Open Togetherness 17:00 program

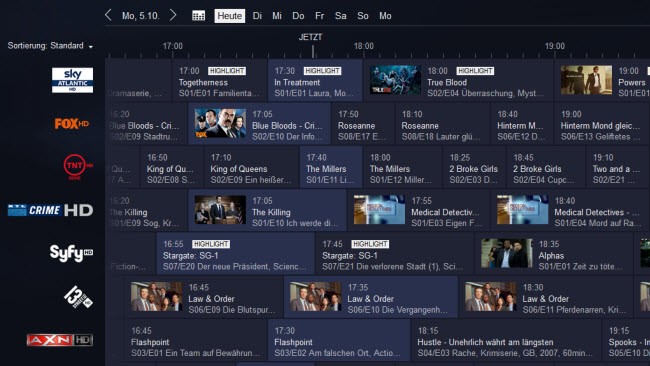(x=220, y=81)
